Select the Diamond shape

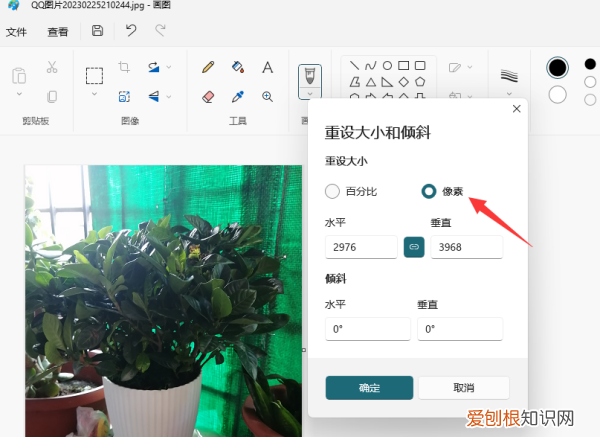tap(404, 82)
